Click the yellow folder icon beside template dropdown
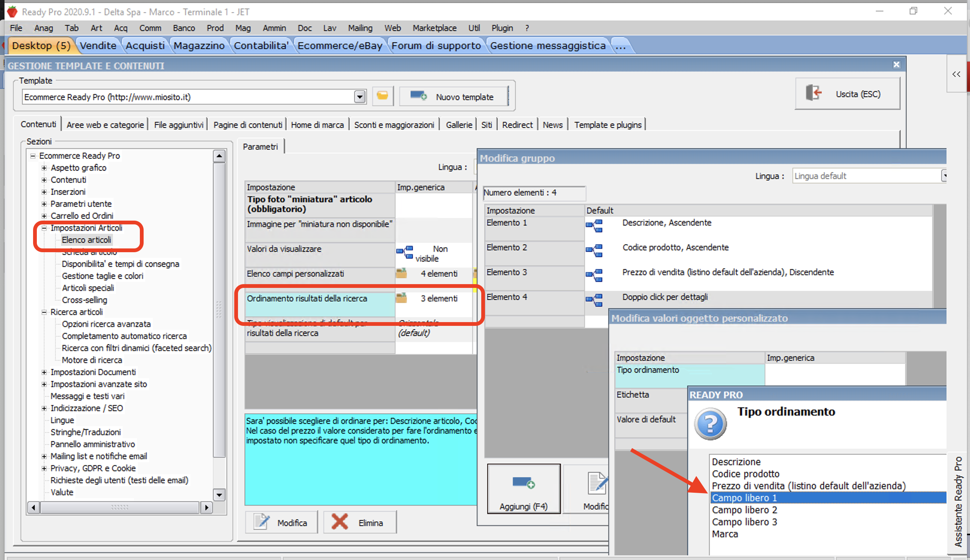The image size is (970, 560). coord(382,96)
